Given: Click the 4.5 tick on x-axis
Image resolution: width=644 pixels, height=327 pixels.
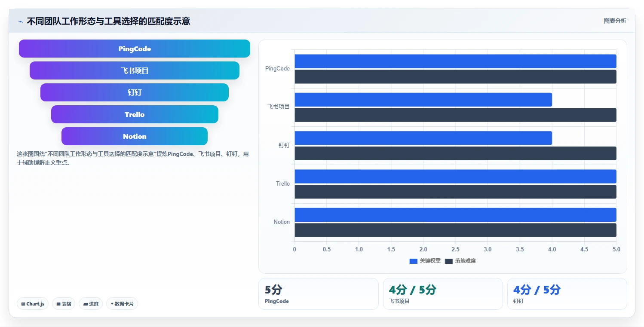Looking at the screenshot, I should coord(584,249).
